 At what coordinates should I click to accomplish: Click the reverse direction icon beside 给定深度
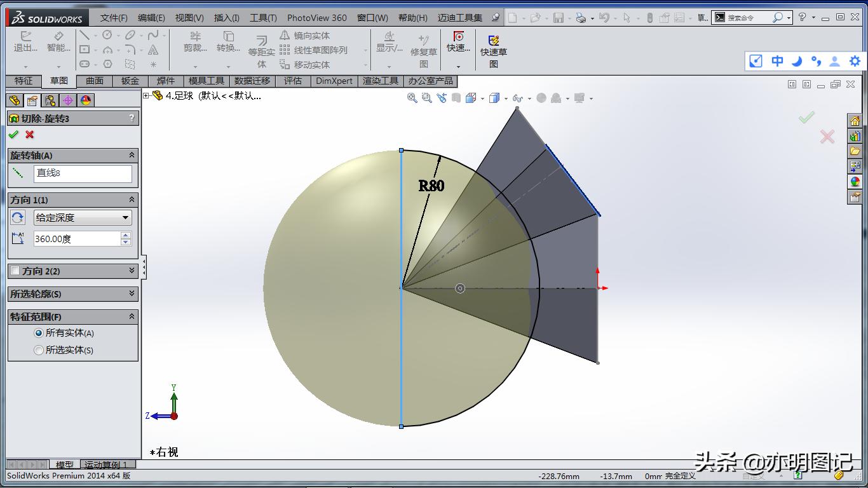pyautogui.click(x=18, y=217)
